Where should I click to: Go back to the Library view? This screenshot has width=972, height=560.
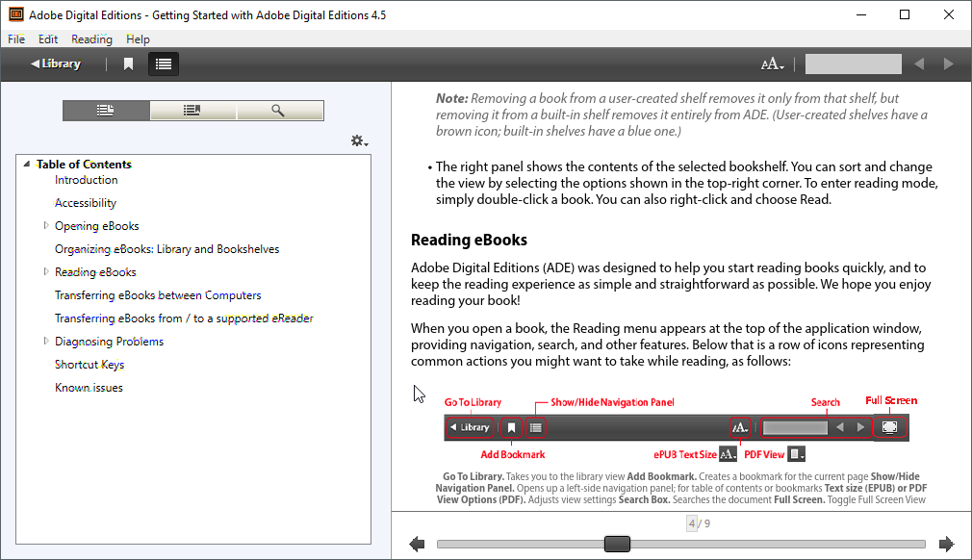coord(56,64)
